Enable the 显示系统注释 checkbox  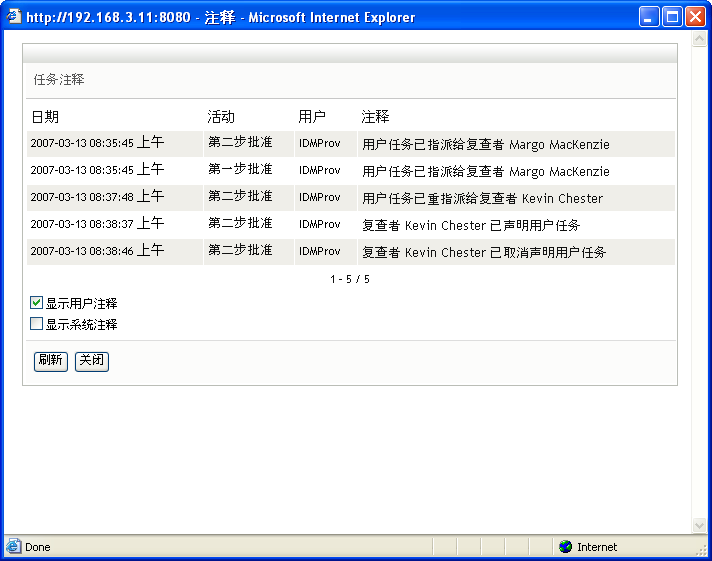(x=36, y=323)
